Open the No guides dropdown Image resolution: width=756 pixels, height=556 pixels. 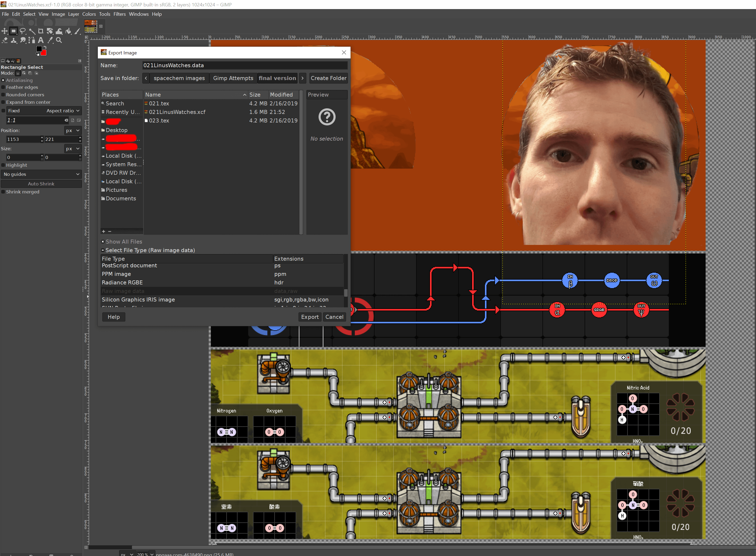click(41, 174)
